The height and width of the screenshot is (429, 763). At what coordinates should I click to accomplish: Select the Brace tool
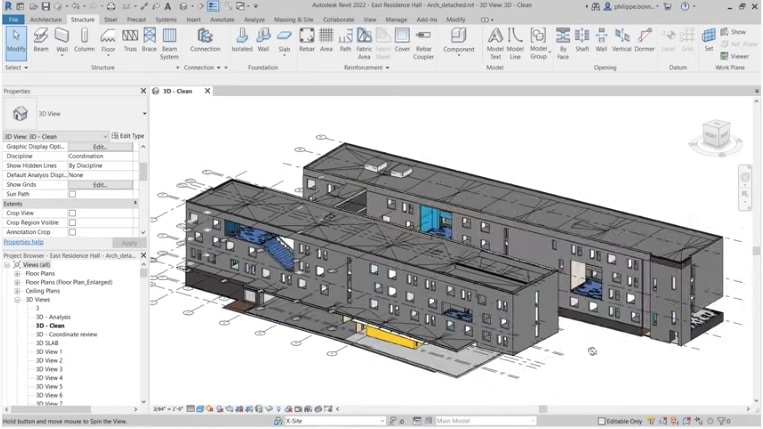[149, 40]
